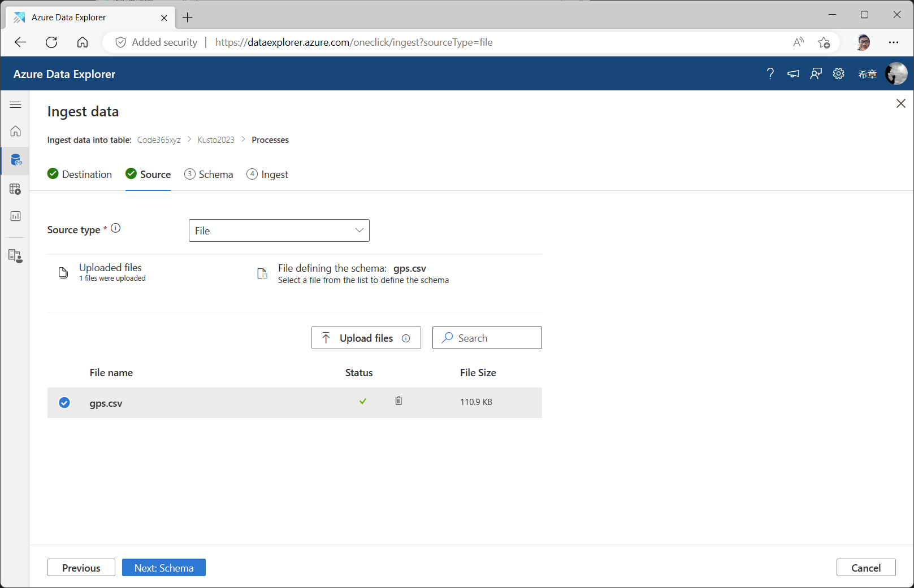Select the gps.csv file name

[106, 403]
